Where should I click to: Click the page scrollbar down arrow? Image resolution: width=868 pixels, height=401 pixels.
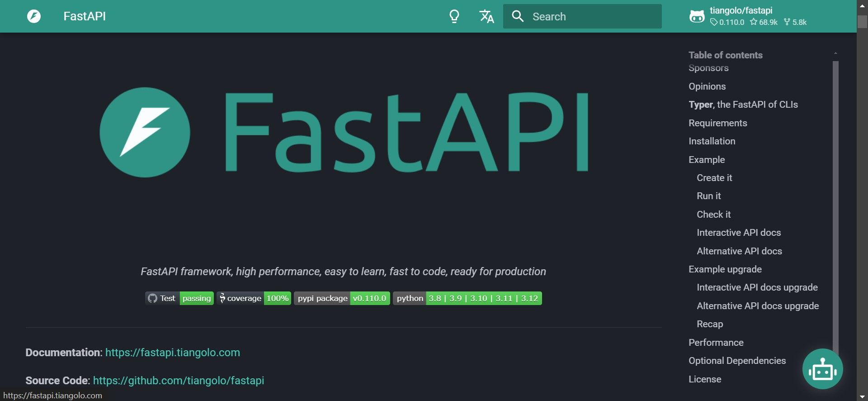click(862, 396)
